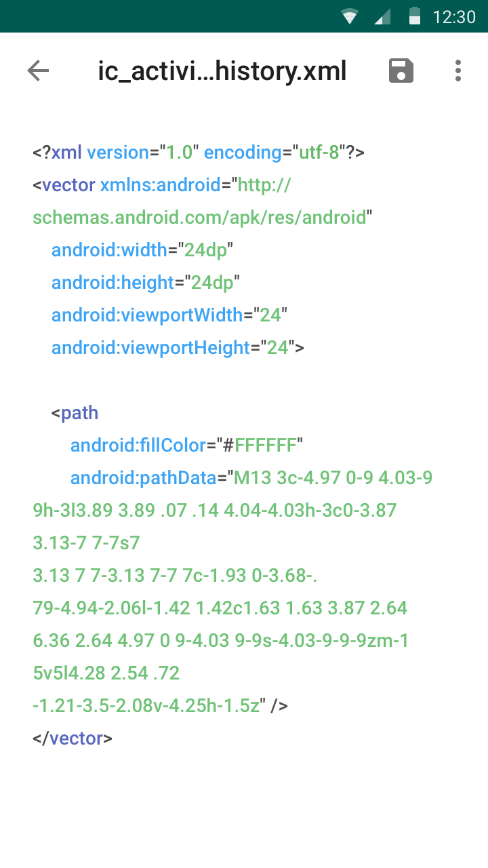Tap the opening path tag
This screenshot has width=488, height=868.
tap(75, 413)
